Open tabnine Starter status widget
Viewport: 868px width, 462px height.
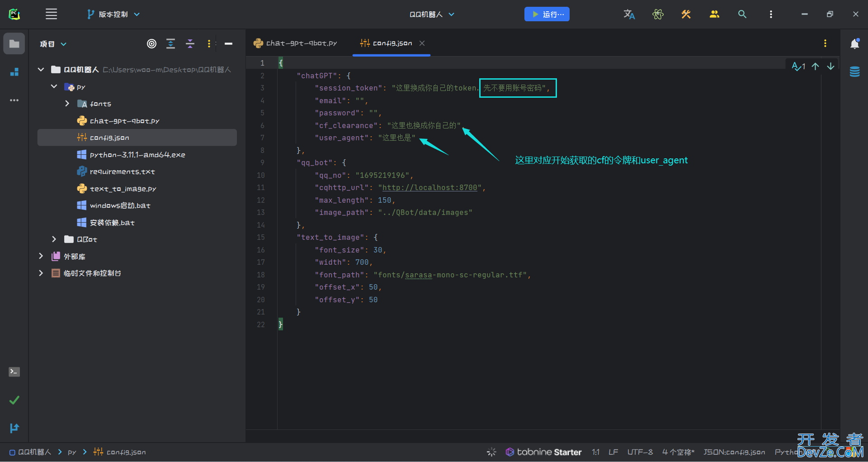point(543,452)
